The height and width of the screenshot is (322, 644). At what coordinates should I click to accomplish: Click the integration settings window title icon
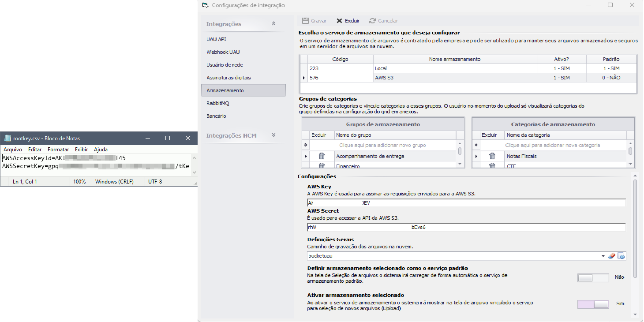point(204,5)
